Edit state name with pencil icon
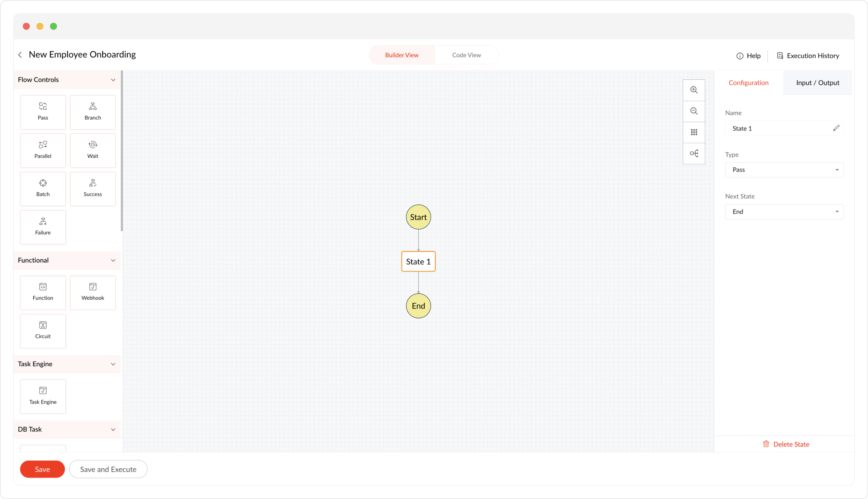The width and height of the screenshot is (868, 499). tap(836, 128)
